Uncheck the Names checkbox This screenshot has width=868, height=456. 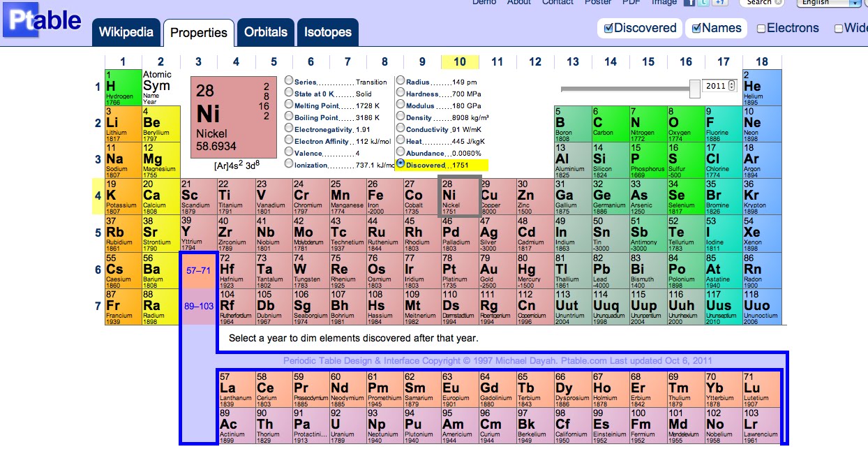[696, 29]
